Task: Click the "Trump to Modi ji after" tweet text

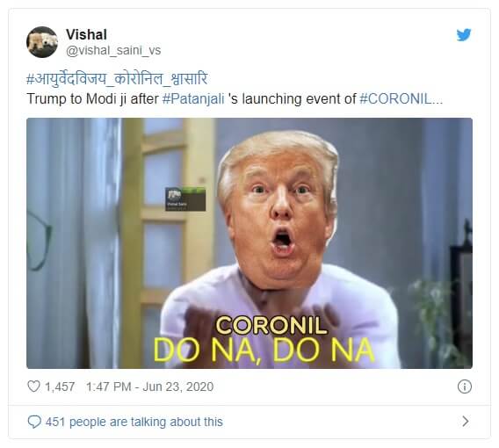Action: 92,98
